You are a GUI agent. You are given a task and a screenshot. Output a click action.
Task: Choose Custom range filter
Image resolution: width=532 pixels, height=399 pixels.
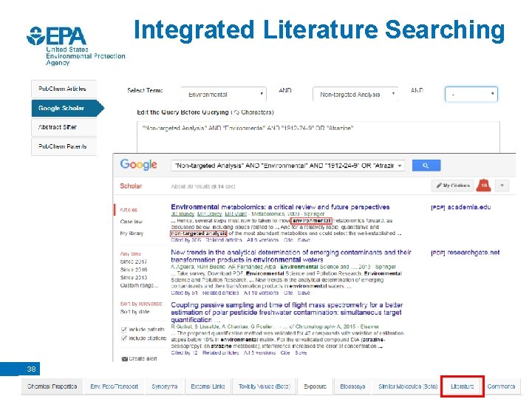pyautogui.click(x=139, y=286)
